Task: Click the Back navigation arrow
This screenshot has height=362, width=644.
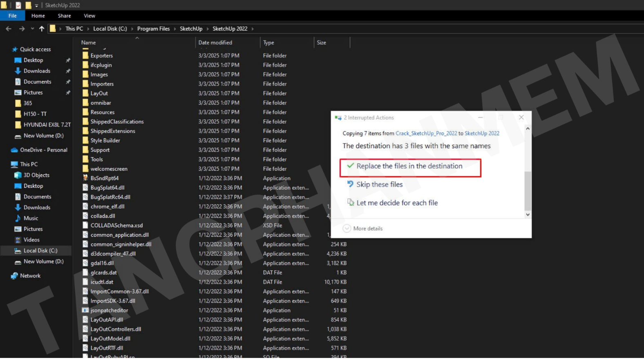Action: (x=9, y=29)
